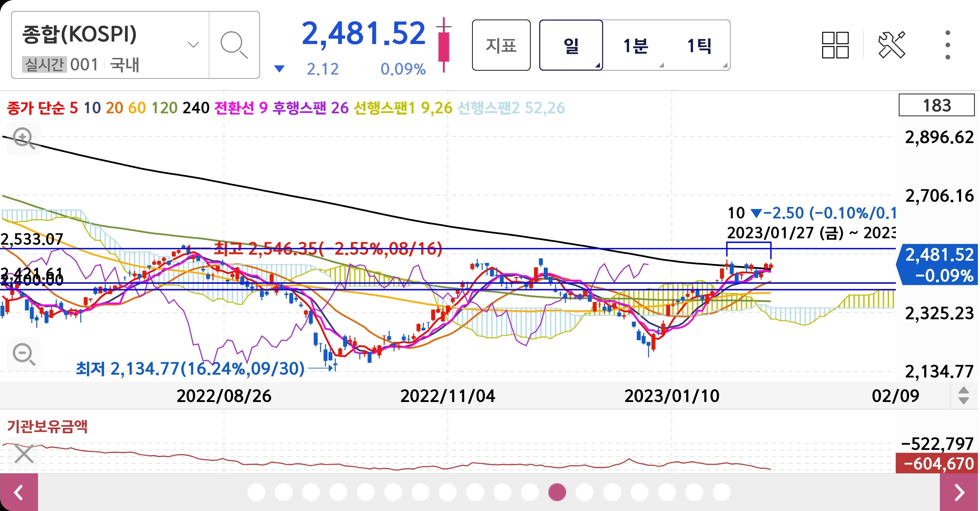Click the 183 candle count field
Screen dimensions: 980x511
point(936,105)
